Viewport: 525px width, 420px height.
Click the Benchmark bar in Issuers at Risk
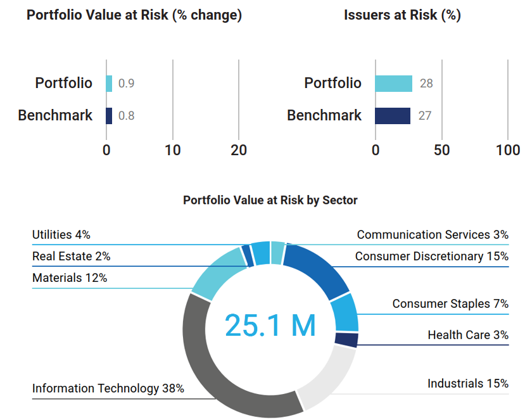(393, 116)
